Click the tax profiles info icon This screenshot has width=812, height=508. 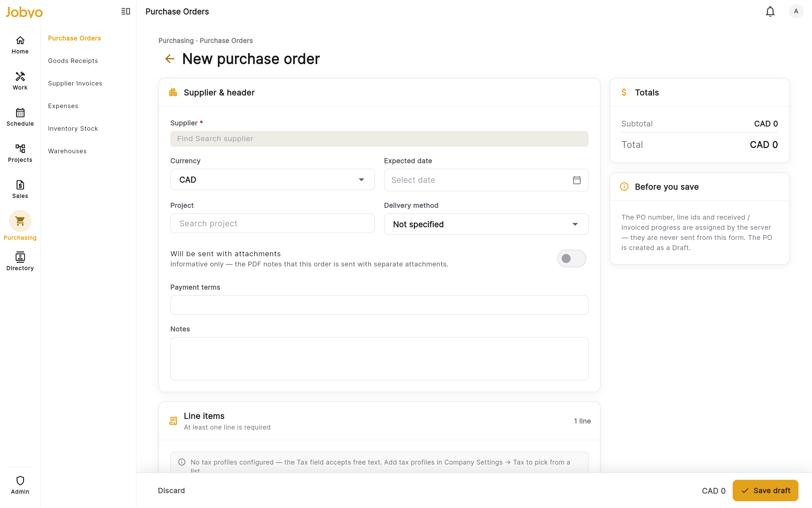pos(182,462)
